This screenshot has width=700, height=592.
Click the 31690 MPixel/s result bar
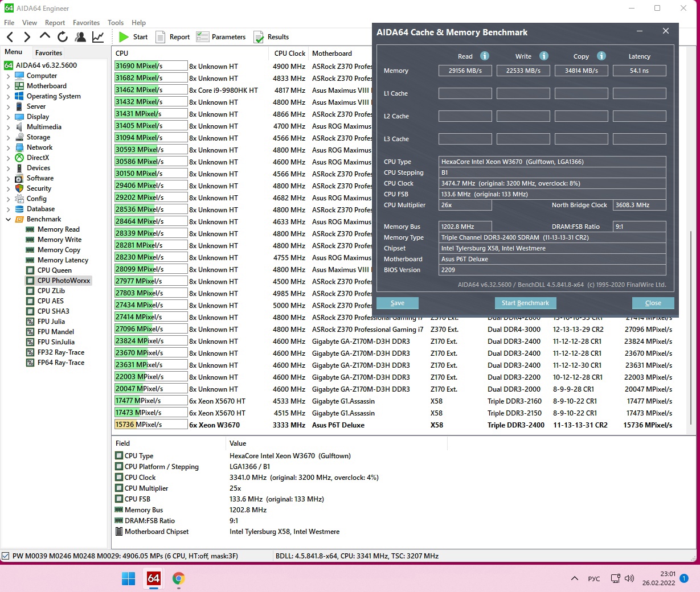coord(151,66)
